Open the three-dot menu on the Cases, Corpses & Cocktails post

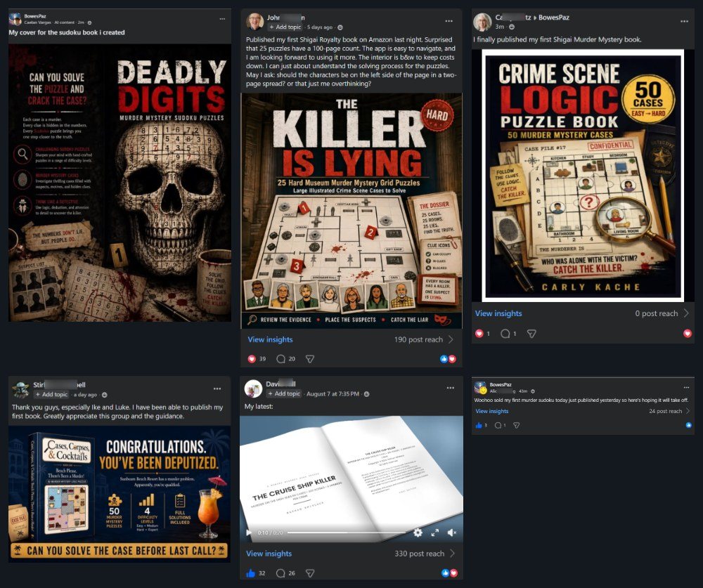(x=217, y=388)
